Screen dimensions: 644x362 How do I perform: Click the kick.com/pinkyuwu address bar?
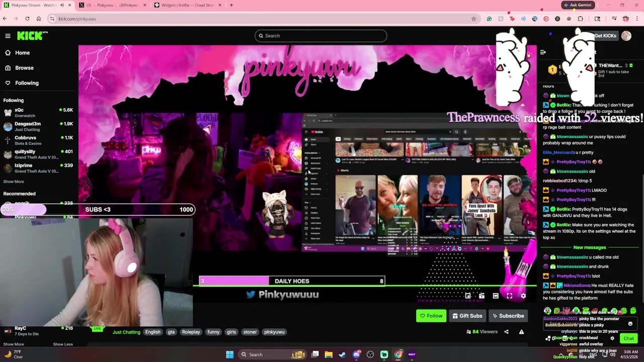coord(264,19)
